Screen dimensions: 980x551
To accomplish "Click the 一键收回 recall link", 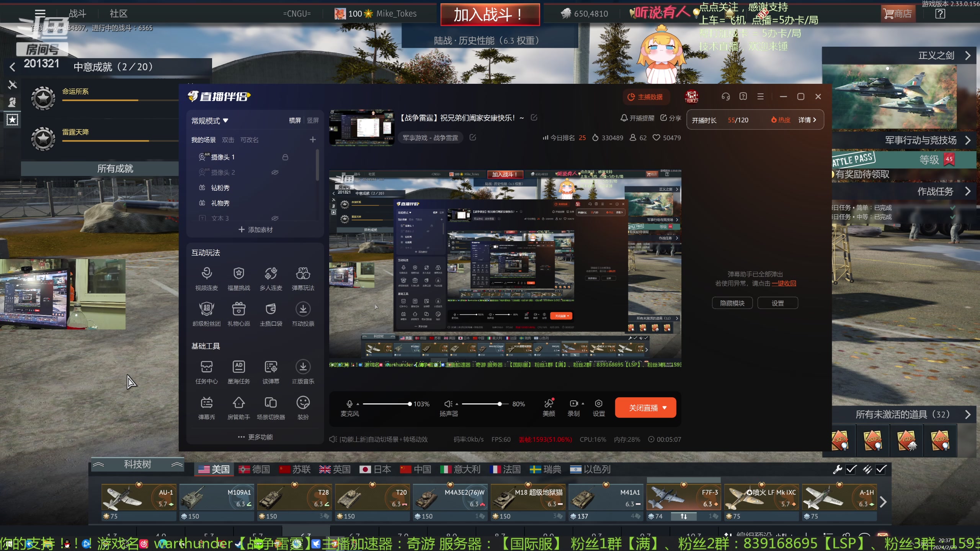I will coord(784,284).
